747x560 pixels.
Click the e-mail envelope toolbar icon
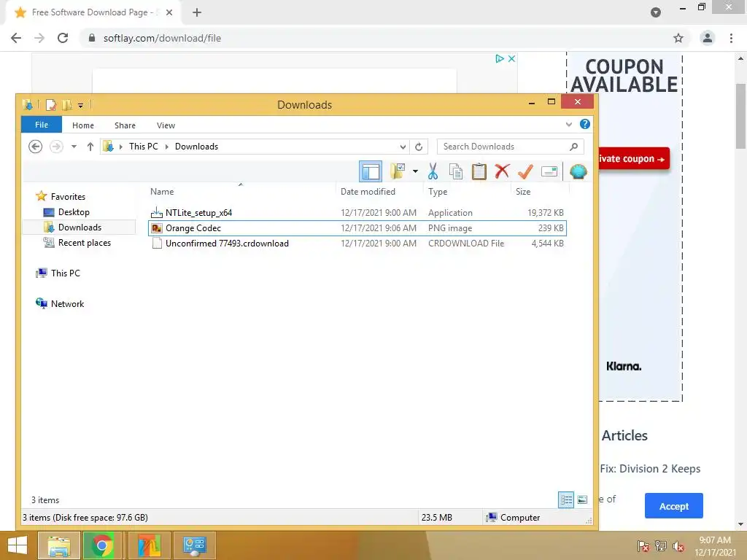pyautogui.click(x=549, y=171)
